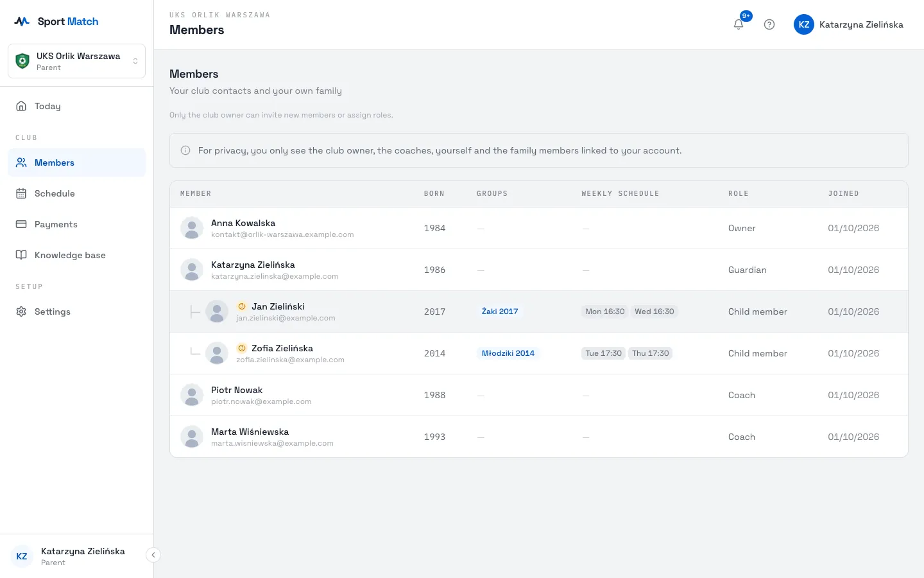Open Payments in the sidebar

tap(77, 224)
